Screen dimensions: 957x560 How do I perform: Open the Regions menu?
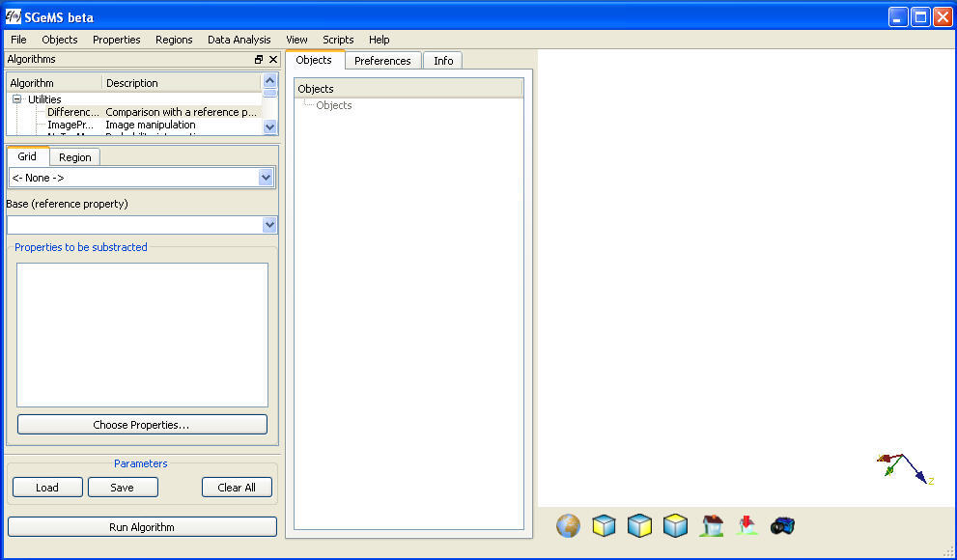point(174,40)
